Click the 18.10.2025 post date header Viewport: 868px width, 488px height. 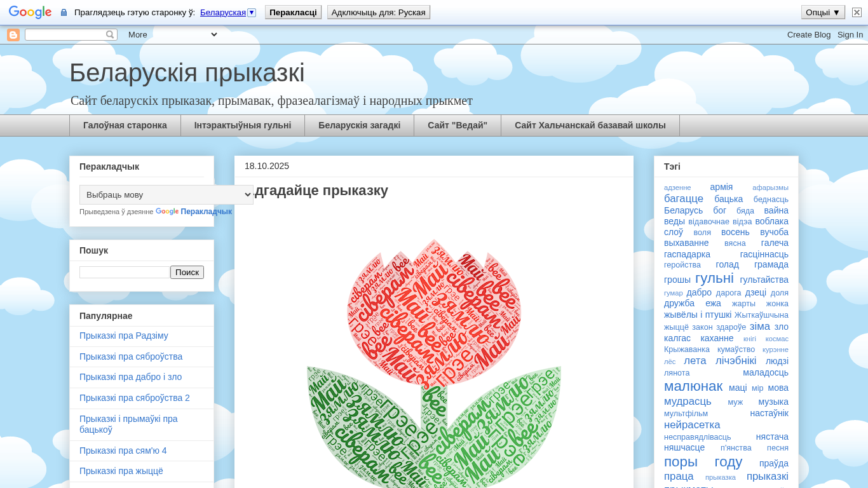[267, 166]
